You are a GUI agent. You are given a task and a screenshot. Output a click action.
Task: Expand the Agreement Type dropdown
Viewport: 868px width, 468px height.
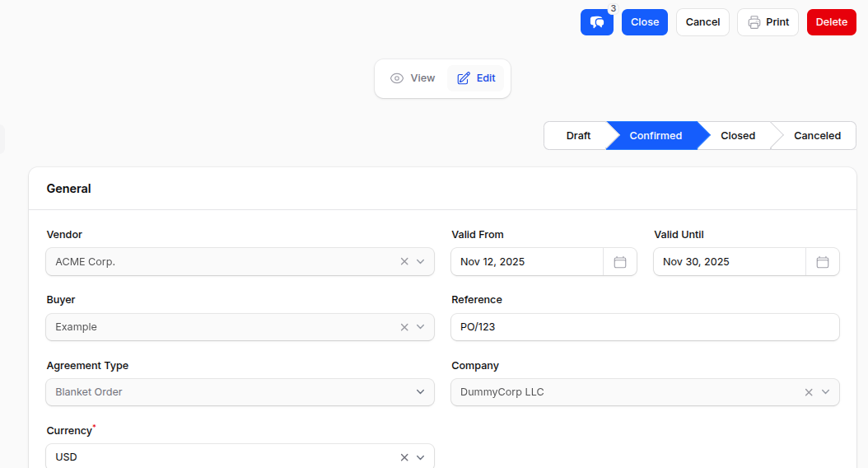(x=421, y=392)
